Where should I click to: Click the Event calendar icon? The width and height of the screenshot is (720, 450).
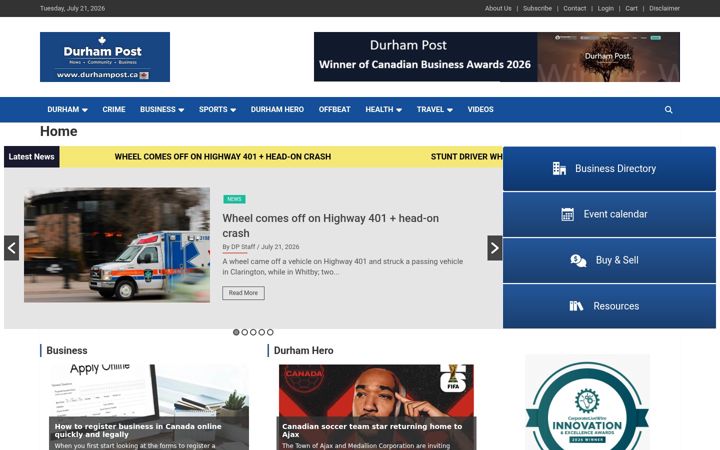tap(567, 214)
